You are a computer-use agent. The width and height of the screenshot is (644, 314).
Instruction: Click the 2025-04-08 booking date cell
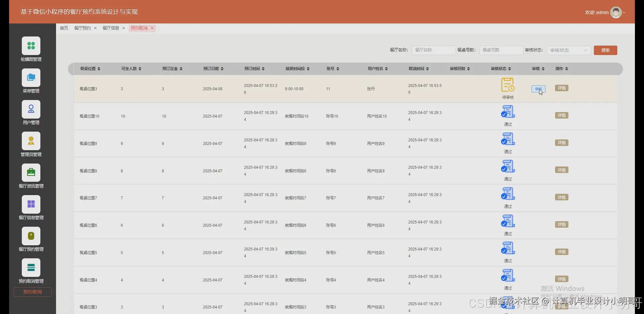click(213, 89)
